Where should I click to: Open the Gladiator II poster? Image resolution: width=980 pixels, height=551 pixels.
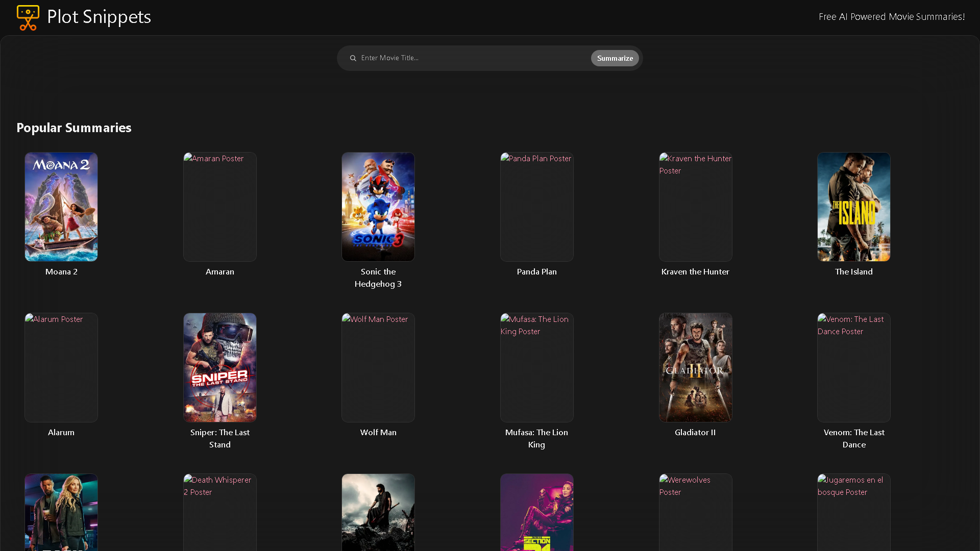[696, 367]
